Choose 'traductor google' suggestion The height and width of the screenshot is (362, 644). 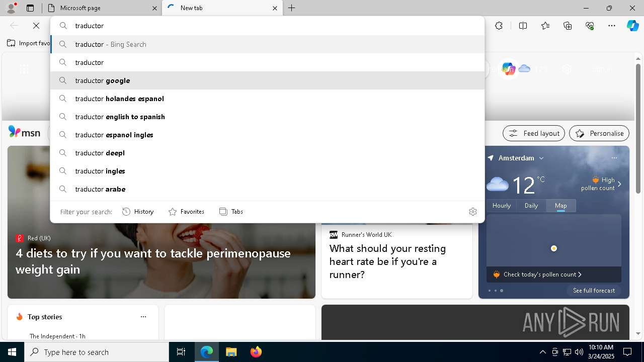[x=268, y=80]
